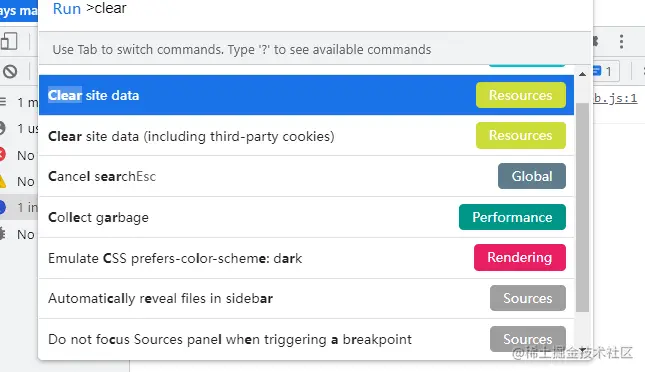Click the verbose bug filter icon

[2, 234]
